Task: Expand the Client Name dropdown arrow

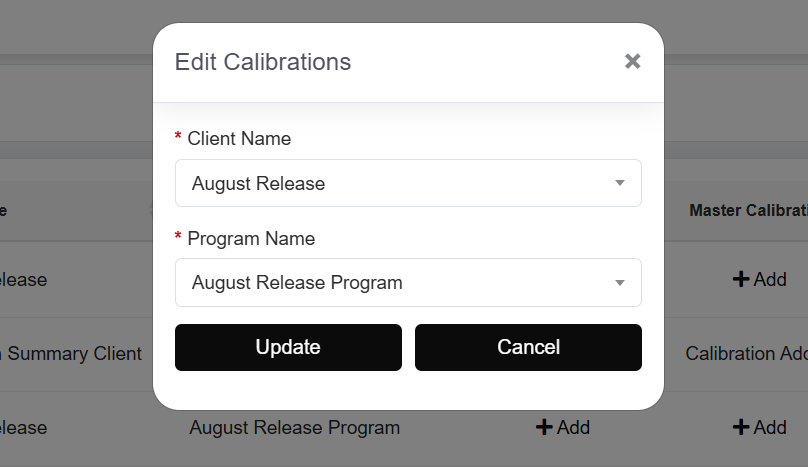Action: (620, 183)
